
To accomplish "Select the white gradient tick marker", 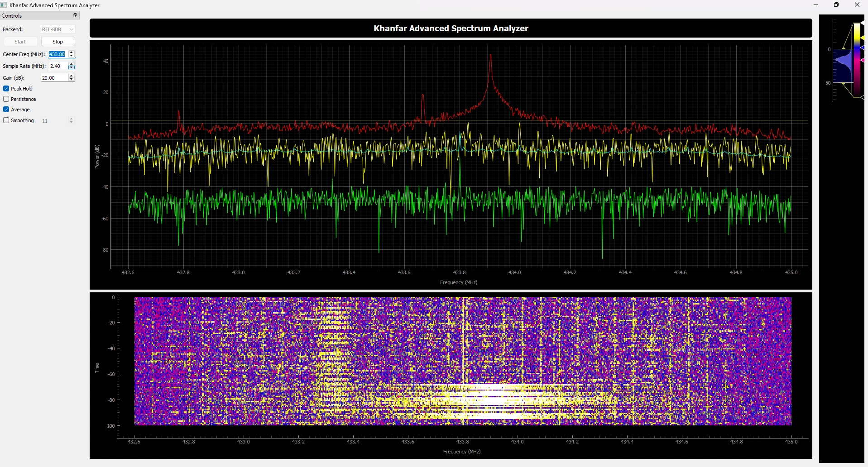I will coord(863,23).
